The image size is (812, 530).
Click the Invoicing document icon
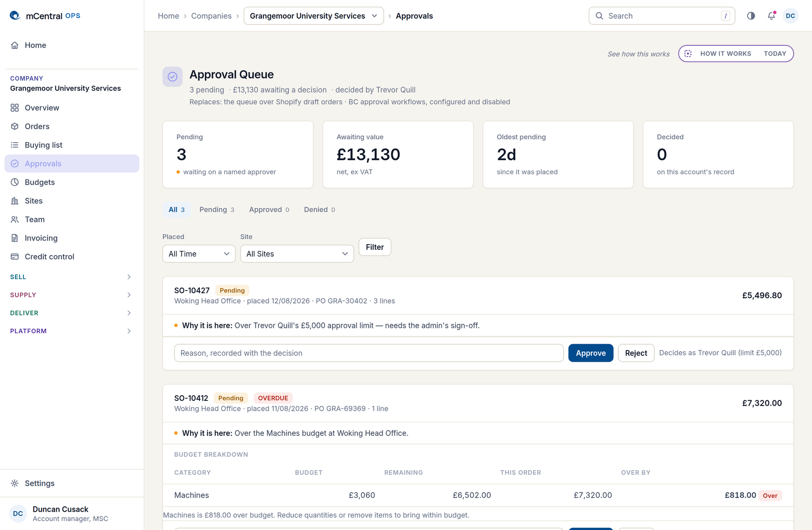[15, 238]
